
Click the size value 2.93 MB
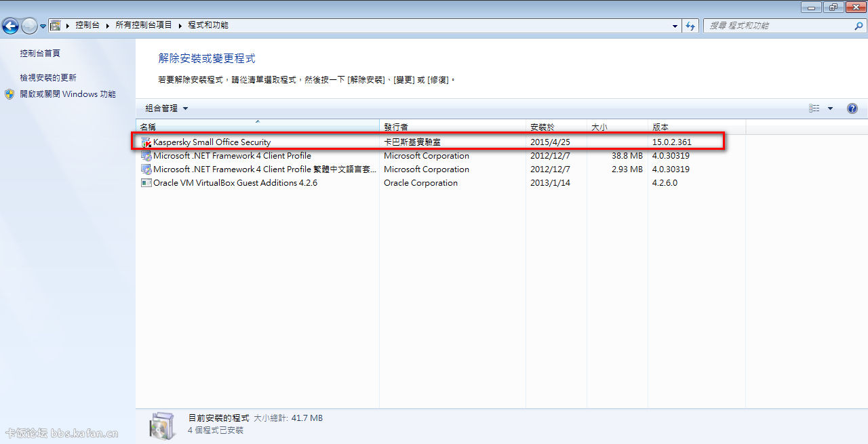click(x=627, y=169)
